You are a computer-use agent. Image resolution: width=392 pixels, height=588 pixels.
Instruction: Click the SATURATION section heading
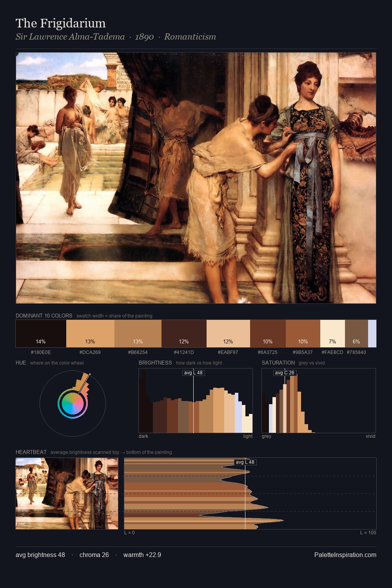point(278,363)
